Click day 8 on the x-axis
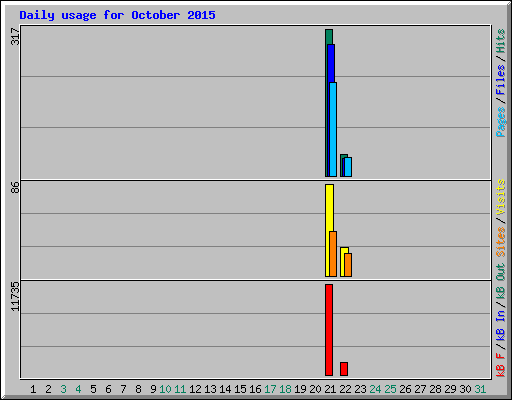The width and height of the screenshot is (512, 400). coord(138,389)
